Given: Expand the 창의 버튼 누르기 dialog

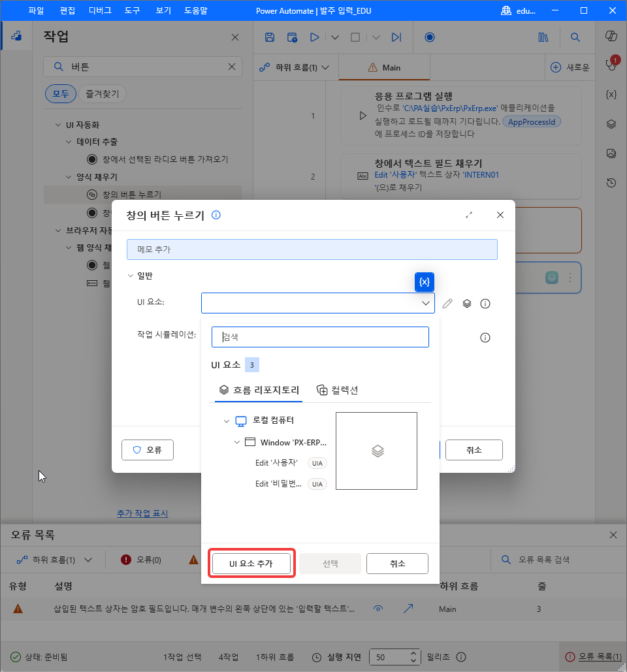Looking at the screenshot, I should [x=469, y=215].
